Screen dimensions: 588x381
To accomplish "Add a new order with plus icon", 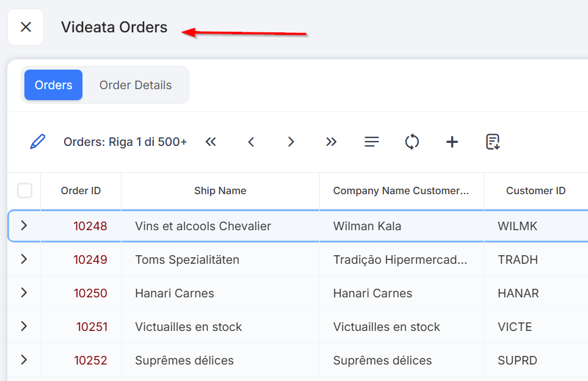I will [452, 142].
